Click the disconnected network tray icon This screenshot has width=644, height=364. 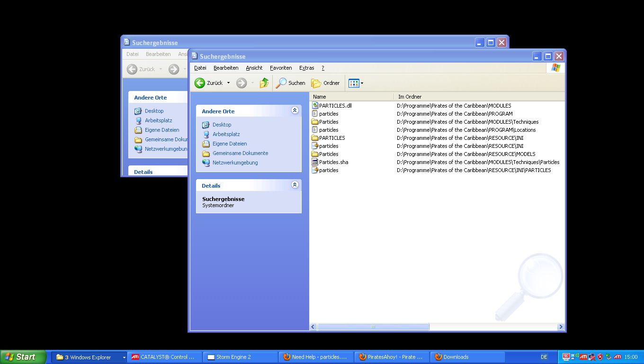tap(592, 357)
